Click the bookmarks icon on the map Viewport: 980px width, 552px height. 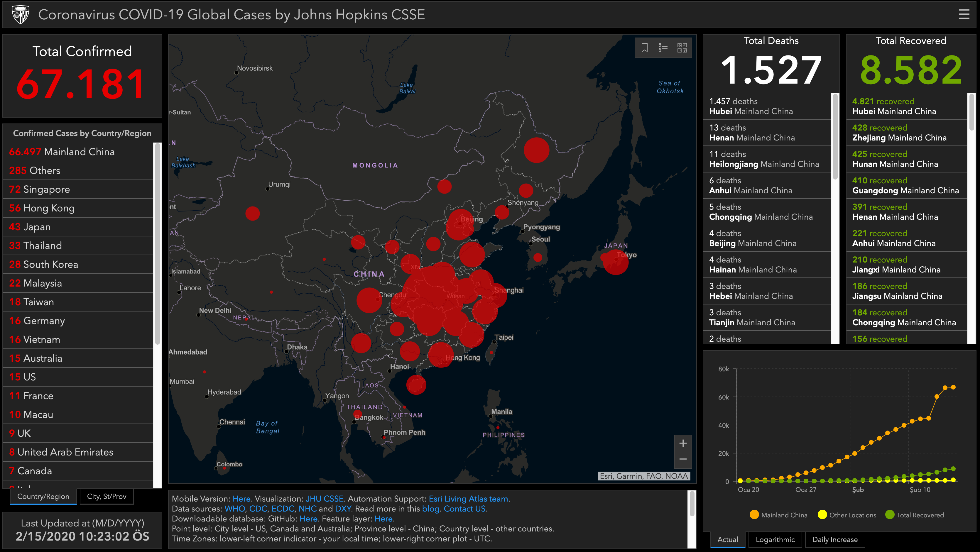644,48
